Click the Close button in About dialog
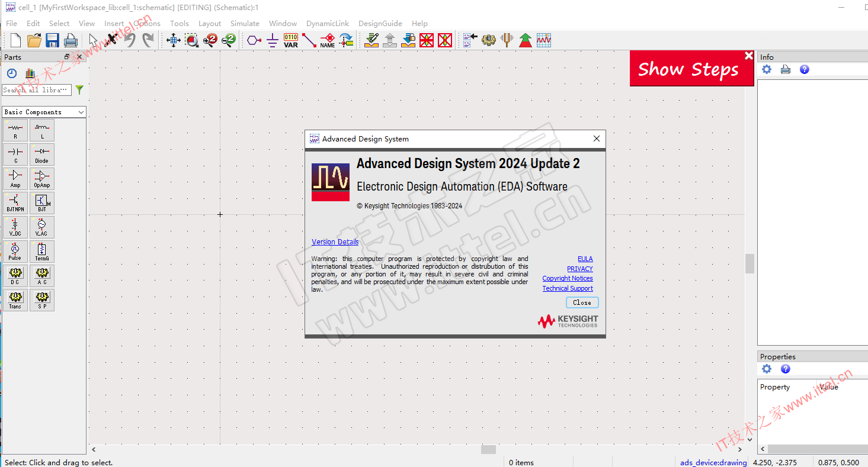The width and height of the screenshot is (868, 467). pyautogui.click(x=582, y=302)
